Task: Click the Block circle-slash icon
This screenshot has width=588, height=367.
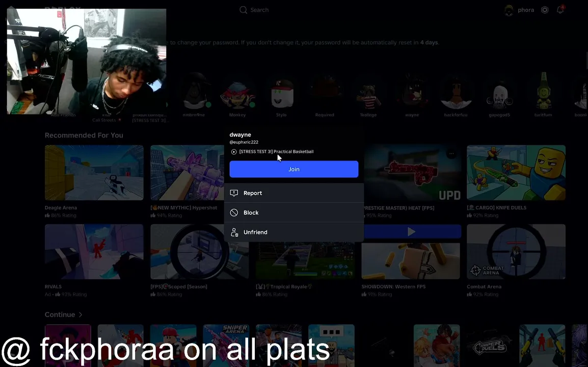Action: click(x=234, y=213)
